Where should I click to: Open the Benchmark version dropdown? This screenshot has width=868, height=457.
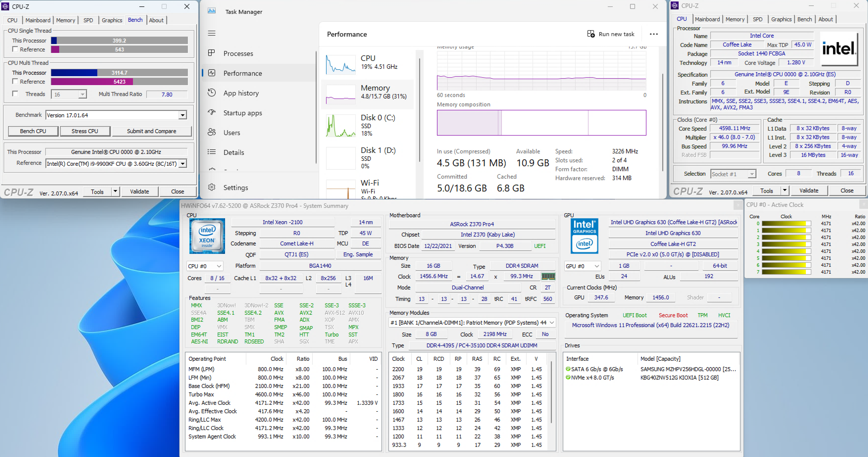pyautogui.click(x=182, y=115)
